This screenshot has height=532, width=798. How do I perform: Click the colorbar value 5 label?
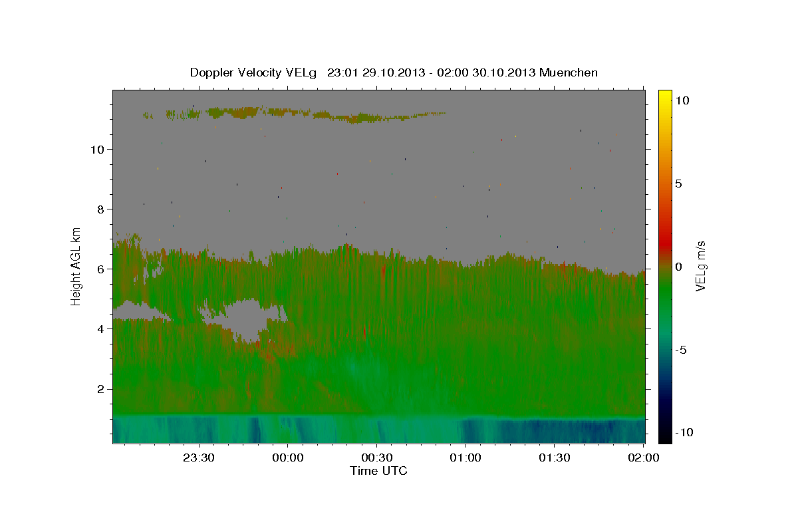pos(678,184)
